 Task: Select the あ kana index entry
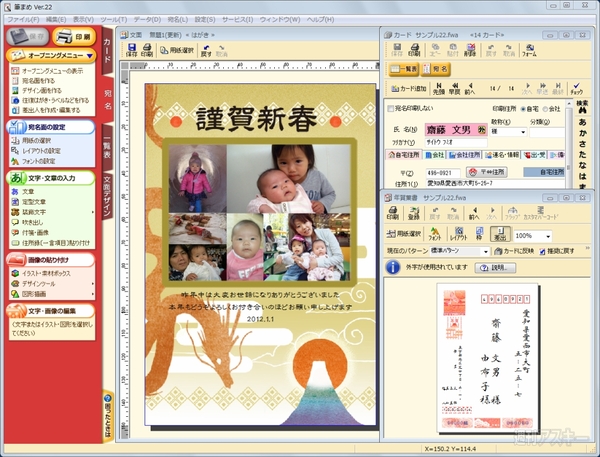click(582, 122)
